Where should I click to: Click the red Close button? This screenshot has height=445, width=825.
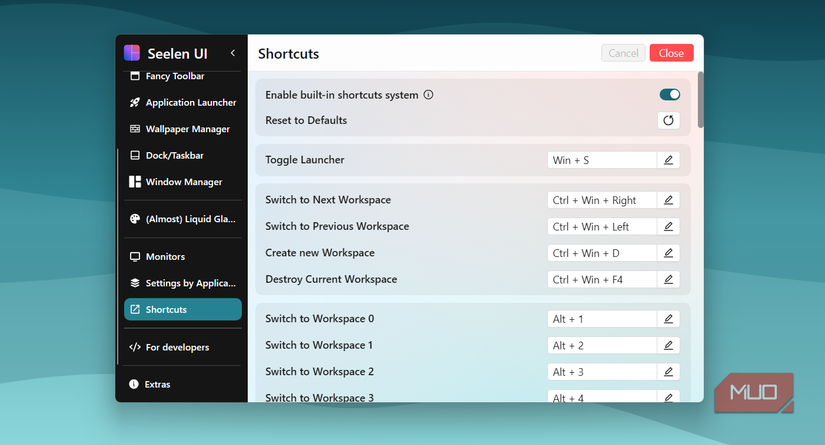671,53
